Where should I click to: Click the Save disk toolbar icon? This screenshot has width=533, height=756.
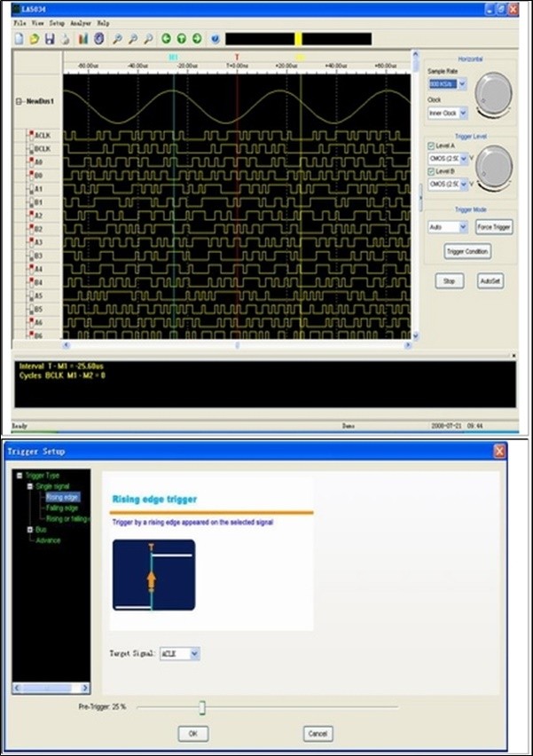tap(50, 39)
